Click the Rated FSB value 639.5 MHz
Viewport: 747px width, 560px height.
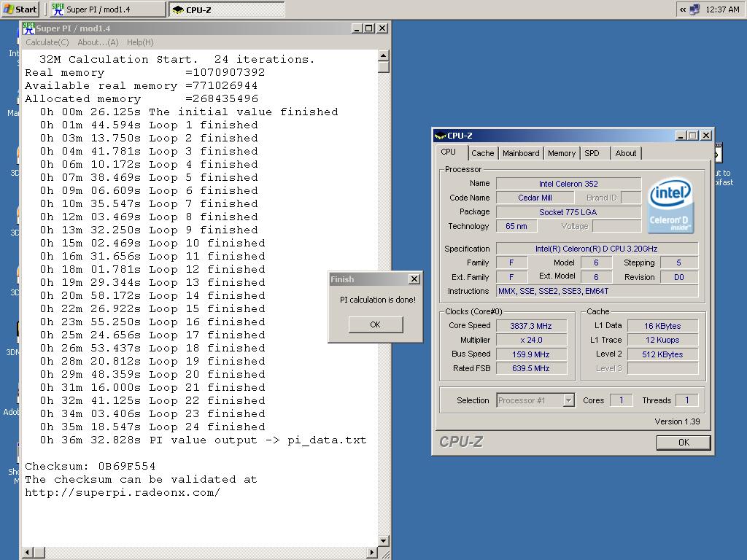pos(531,368)
